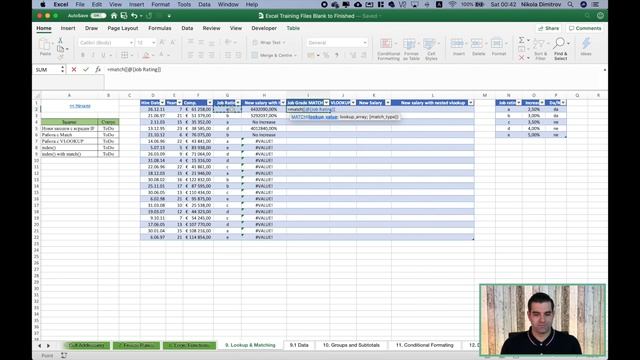Click the Name Box showing SUM

click(x=47, y=70)
